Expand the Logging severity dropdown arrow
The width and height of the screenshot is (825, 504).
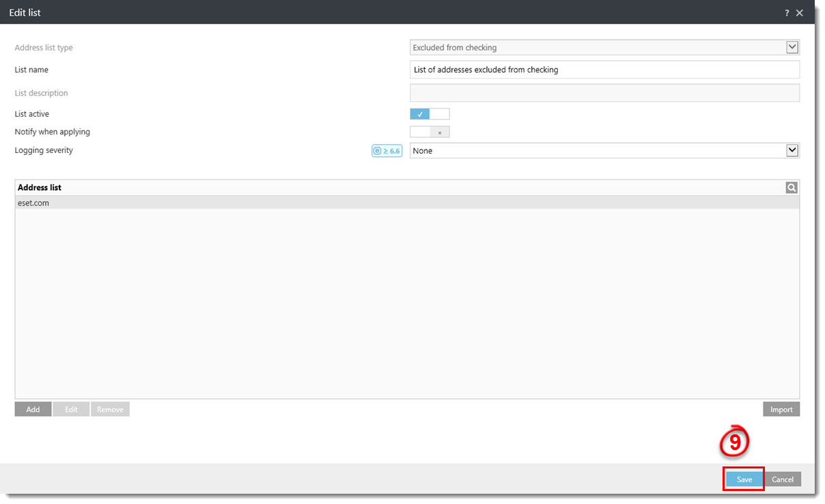[x=792, y=150]
